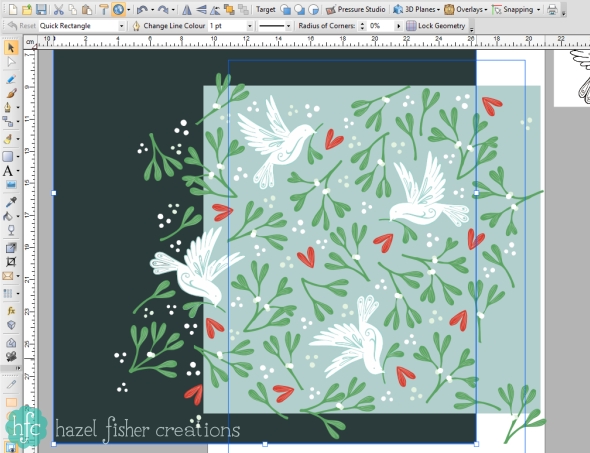Click the globe hyperlink icon

point(118,9)
